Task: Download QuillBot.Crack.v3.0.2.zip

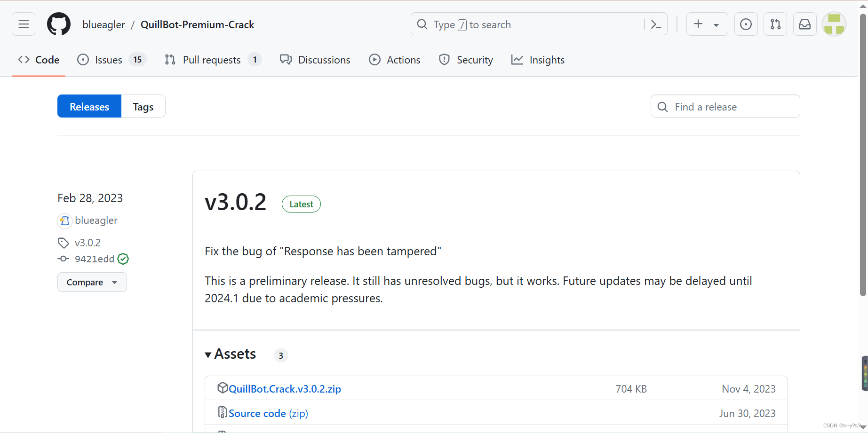Action: click(285, 389)
